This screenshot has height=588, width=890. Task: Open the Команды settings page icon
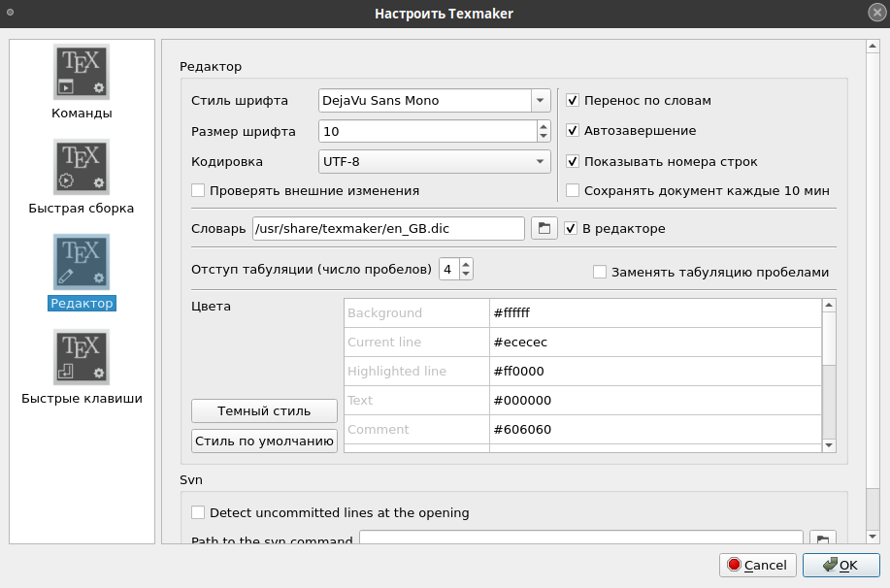82,72
